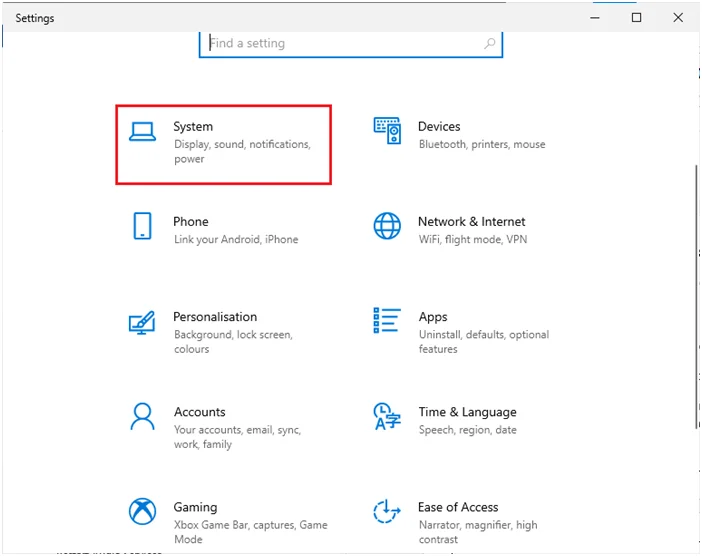Click 'WiFi, flight mode, VPN' description
This screenshot has width=702, height=556.
tap(473, 240)
